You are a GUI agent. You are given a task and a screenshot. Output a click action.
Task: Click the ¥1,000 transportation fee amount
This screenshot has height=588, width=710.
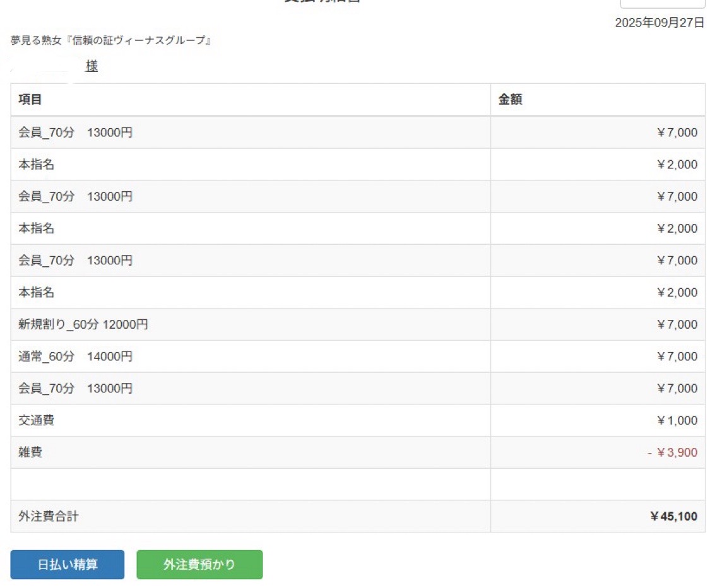[x=677, y=421]
